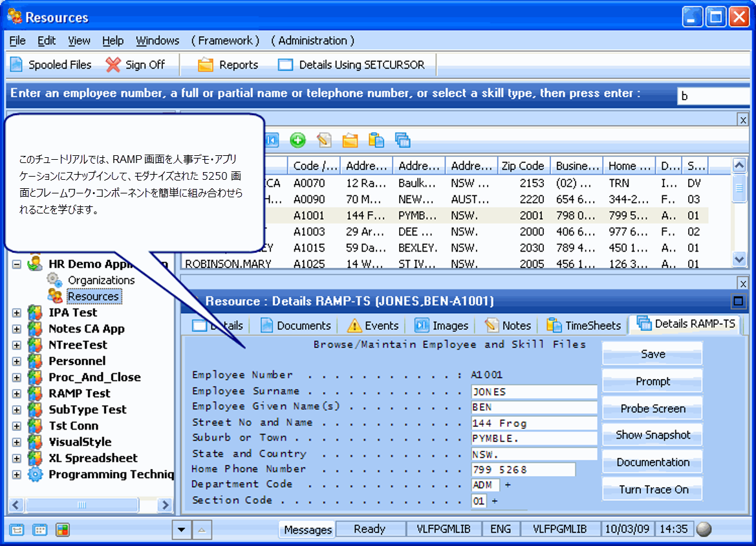The height and width of the screenshot is (546, 756).
Task: Click the Organizations gear icon in tree
Action: (54, 279)
